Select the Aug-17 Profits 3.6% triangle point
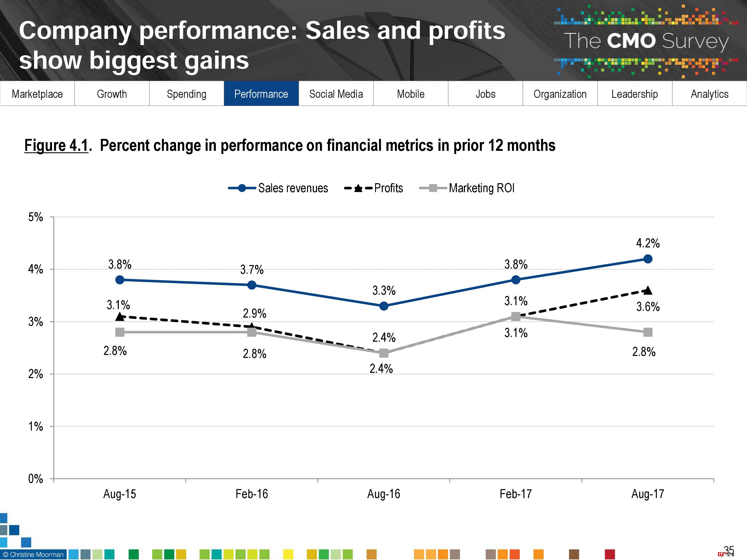747x560 pixels. click(648, 290)
